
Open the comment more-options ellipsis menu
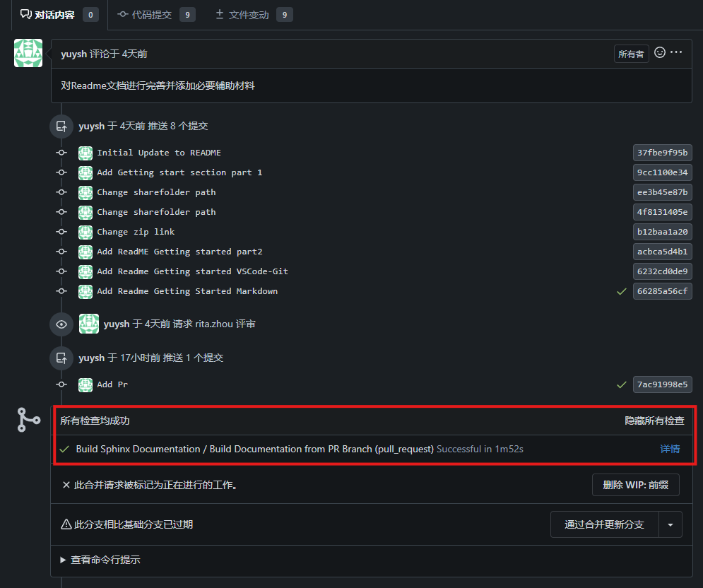point(676,52)
